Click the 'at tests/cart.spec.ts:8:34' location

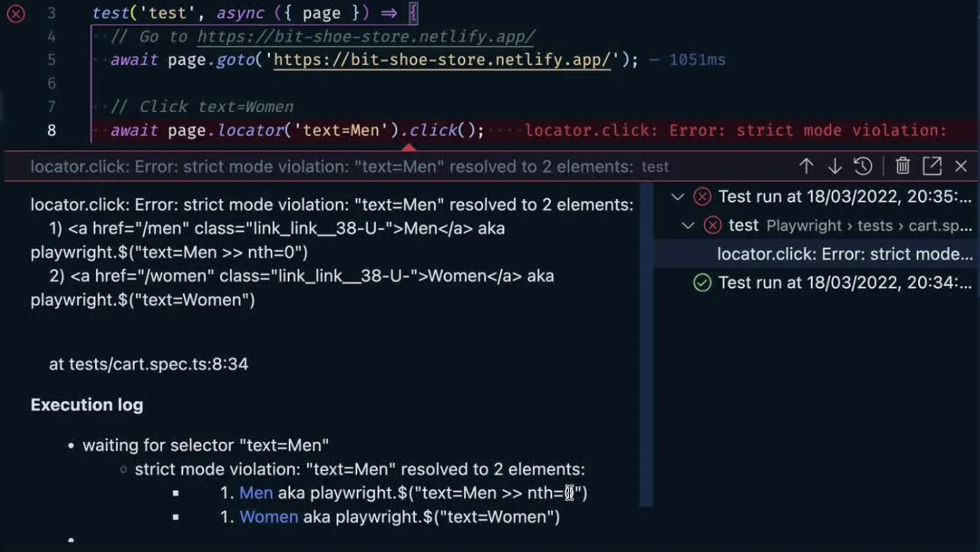(148, 363)
